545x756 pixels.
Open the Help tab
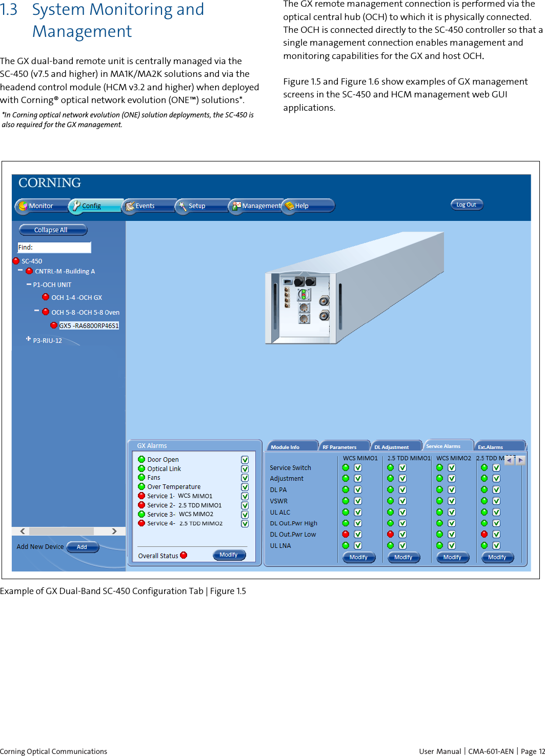tap(308, 206)
